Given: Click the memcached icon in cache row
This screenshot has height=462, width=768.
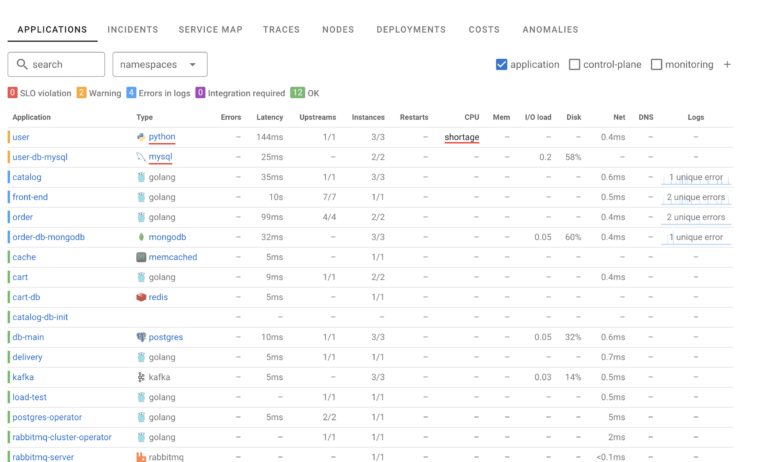Looking at the screenshot, I should (x=141, y=257).
